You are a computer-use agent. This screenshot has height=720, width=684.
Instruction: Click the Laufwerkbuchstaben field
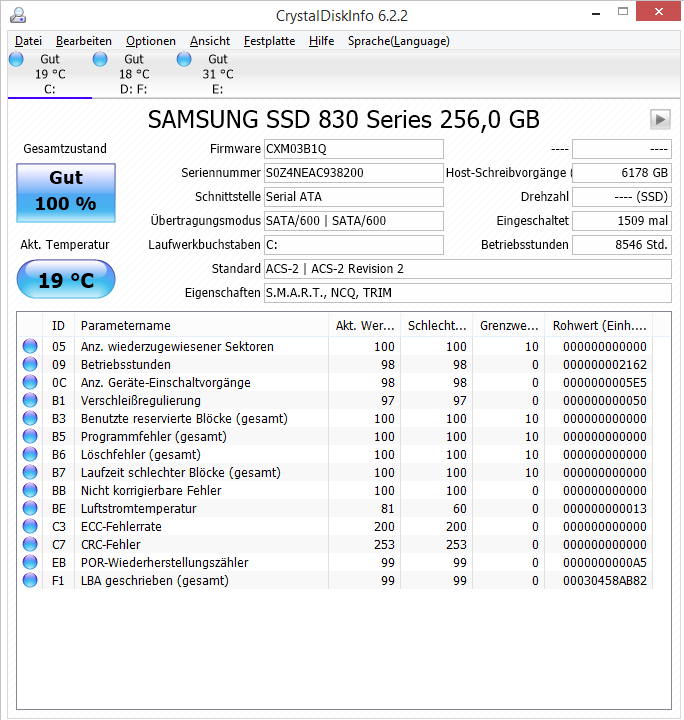tap(354, 245)
